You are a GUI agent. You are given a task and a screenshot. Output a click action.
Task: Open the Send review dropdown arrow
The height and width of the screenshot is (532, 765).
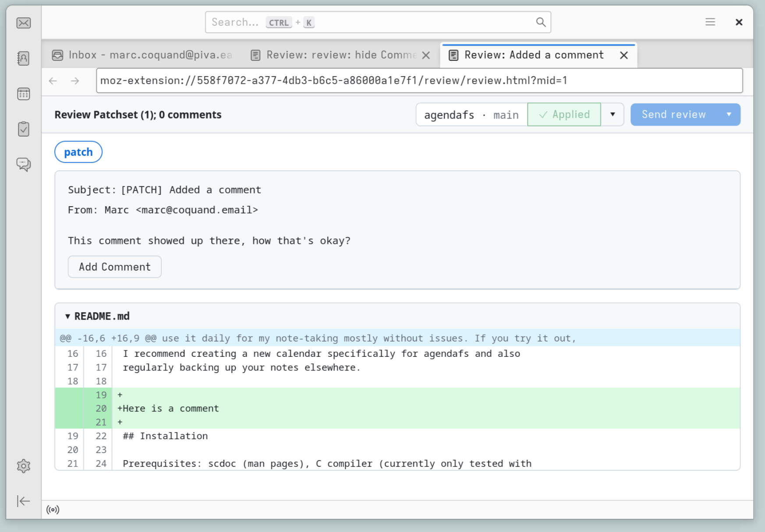click(x=729, y=115)
